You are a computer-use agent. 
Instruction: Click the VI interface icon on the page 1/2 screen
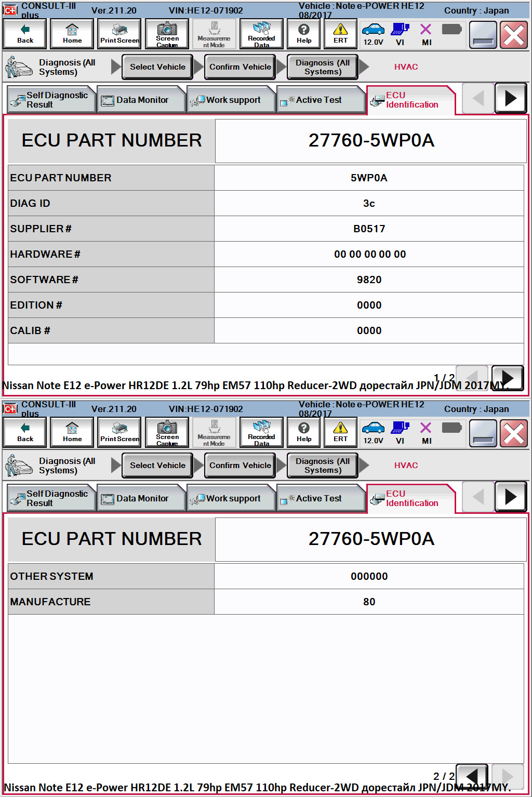[400, 34]
